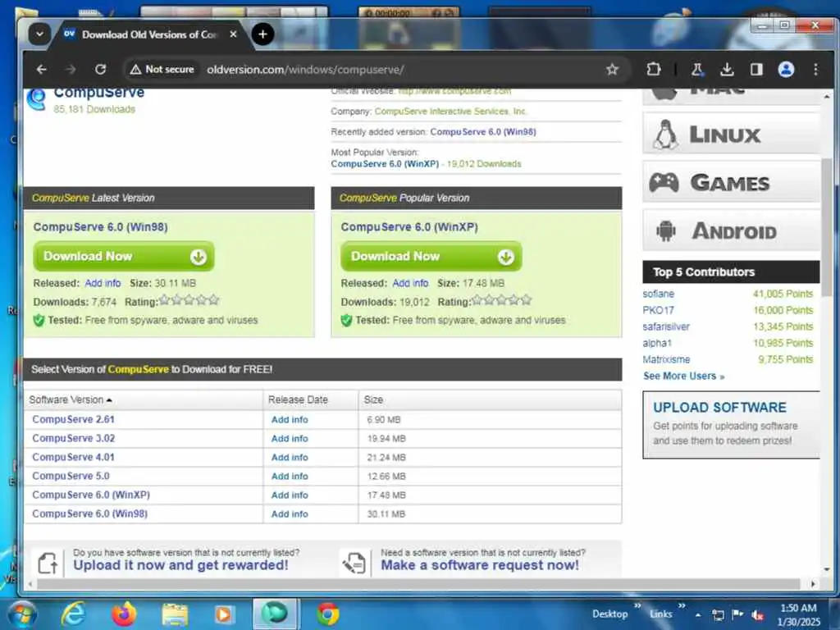Click the scroll right arrow
The height and width of the screenshot is (630, 840).
point(813,584)
